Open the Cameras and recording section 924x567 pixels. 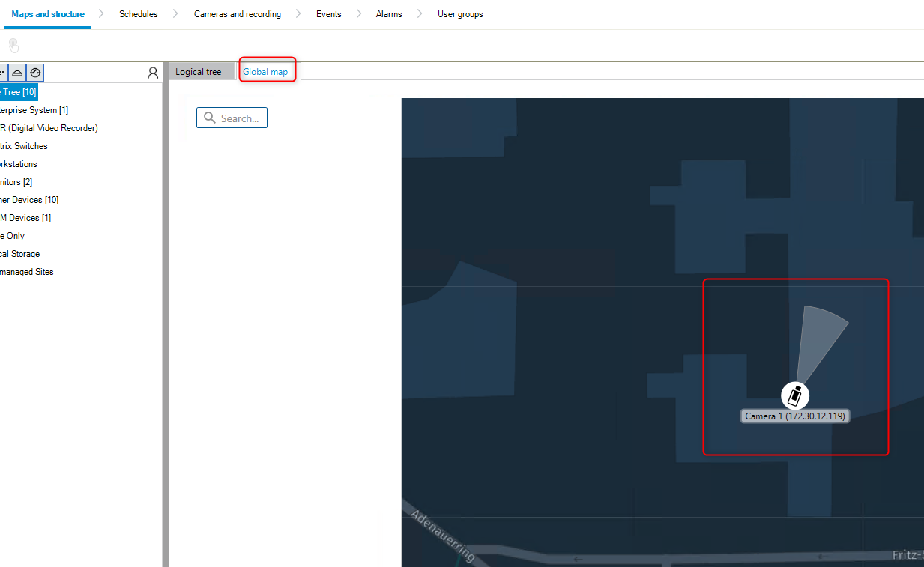pos(238,14)
